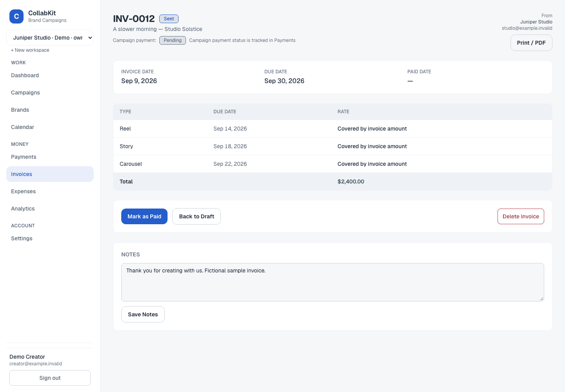
Task: Click the Reel row type cell
Action: [x=125, y=129]
